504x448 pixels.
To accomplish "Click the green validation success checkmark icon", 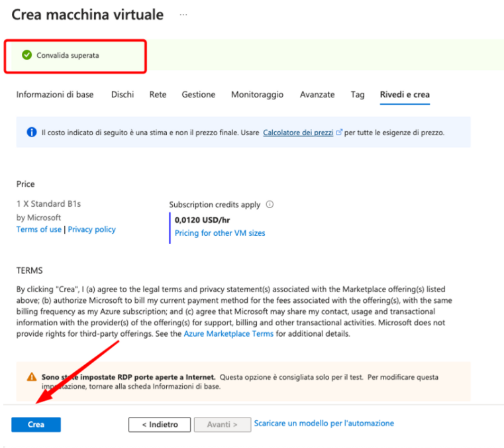I will pyautogui.click(x=26, y=56).
